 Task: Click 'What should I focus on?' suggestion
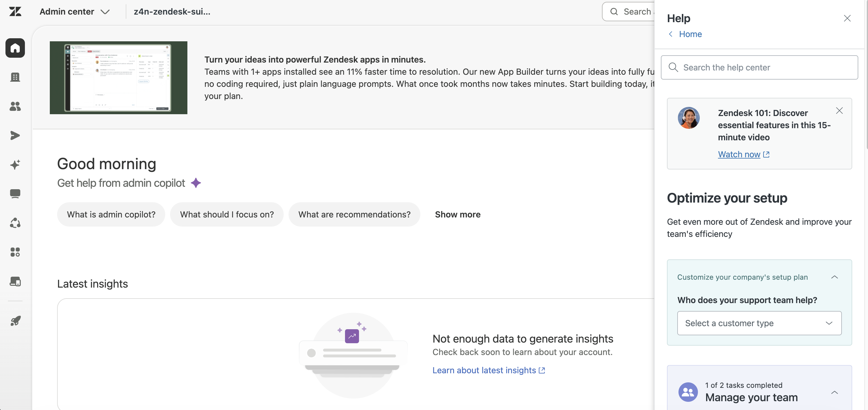click(x=227, y=214)
